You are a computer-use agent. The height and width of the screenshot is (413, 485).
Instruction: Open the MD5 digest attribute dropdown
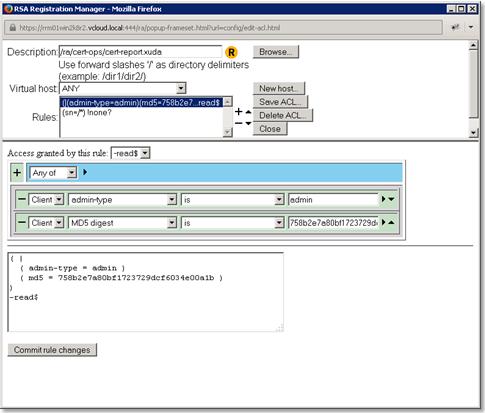point(122,223)
